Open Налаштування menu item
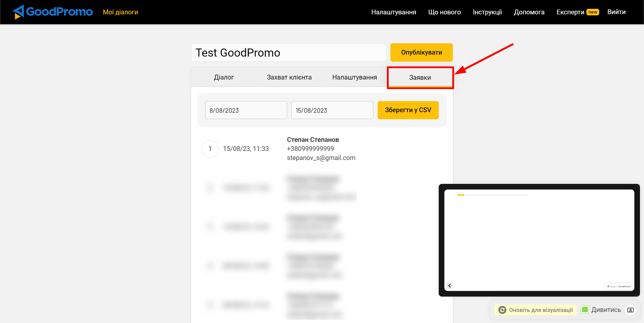Viewport: 644px width, 323px height. pos(393,12)
